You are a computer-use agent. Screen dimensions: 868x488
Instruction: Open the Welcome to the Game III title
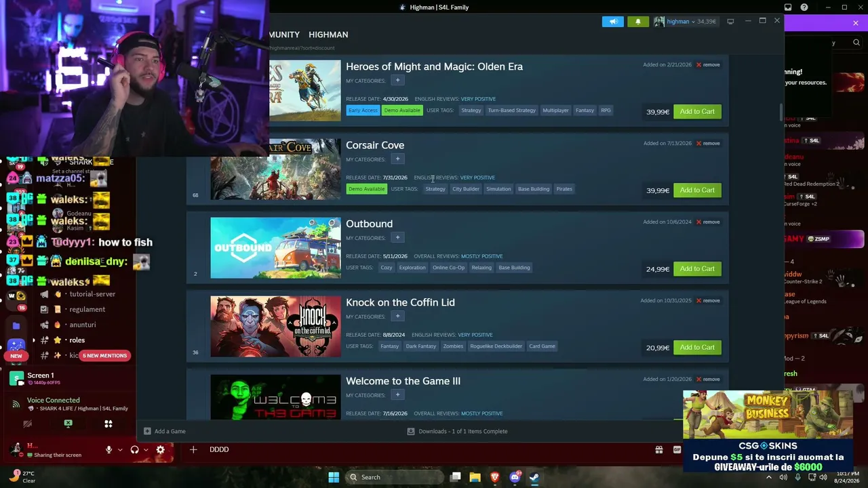click(x=403, y=381)
